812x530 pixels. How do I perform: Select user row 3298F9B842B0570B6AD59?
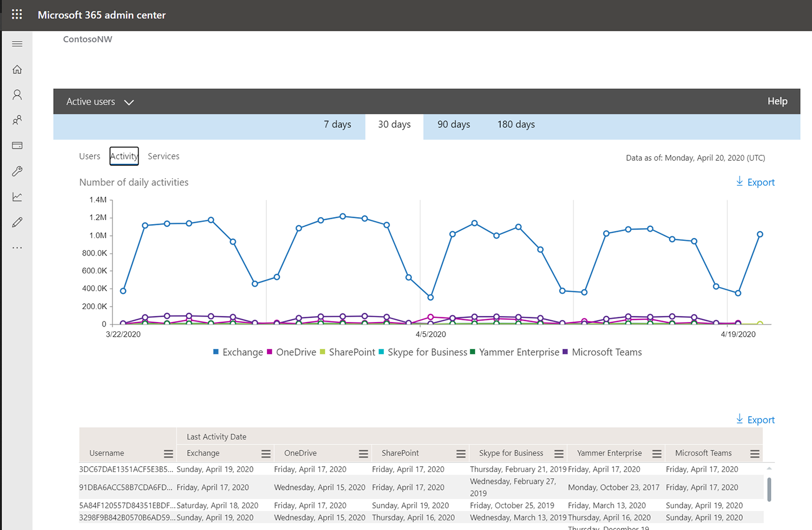pyautogui.click(x=421, y=518)
